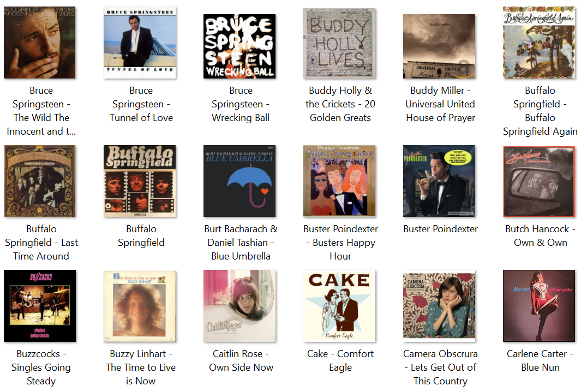Viewport: 587px width, 392px height.
Task: Click the Blue Umbrella album cover
Action: pos(239,181)
